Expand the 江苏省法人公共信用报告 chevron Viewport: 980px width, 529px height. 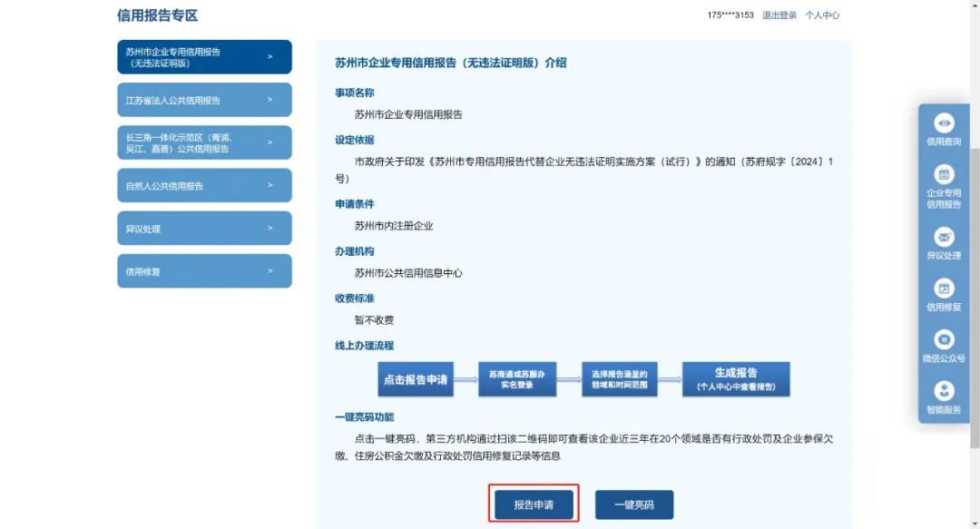269,99
